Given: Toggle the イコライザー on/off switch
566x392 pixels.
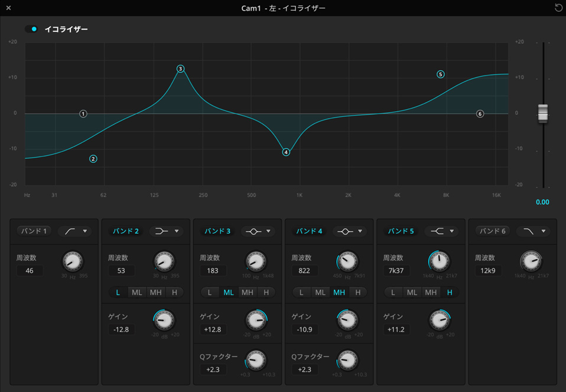Looking at the screenshot, I should coord(31,29).
